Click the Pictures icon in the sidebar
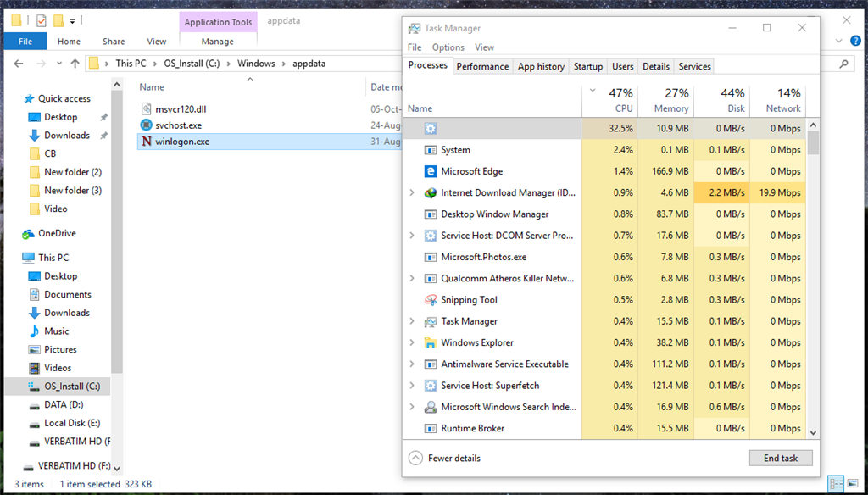 [34, 349]
